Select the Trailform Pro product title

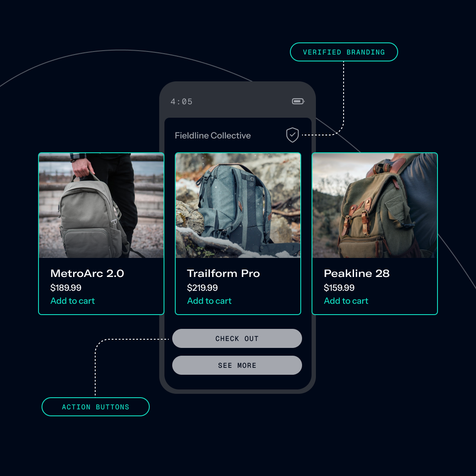point(223,273)
